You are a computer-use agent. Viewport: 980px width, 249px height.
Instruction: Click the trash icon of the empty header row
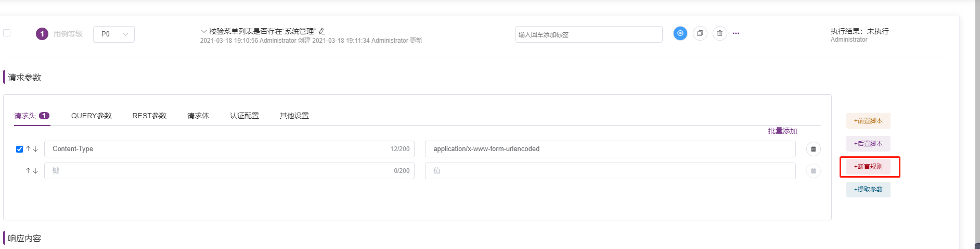tap(814, 171)
